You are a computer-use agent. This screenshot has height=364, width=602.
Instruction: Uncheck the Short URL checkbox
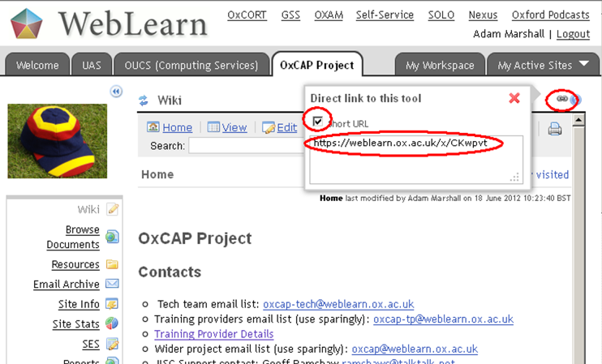318,122
